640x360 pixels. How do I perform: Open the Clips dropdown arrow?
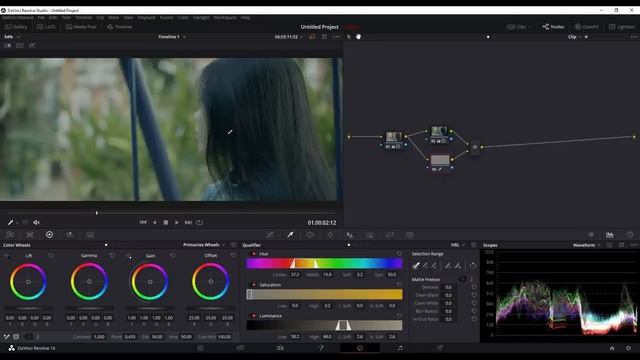click(530, 27)
